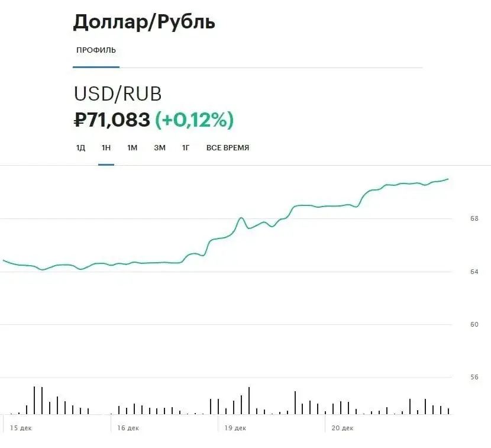Screen dimensions: 491x448
Task: Click the 19 дек date marker
Action: click(235, 428)
